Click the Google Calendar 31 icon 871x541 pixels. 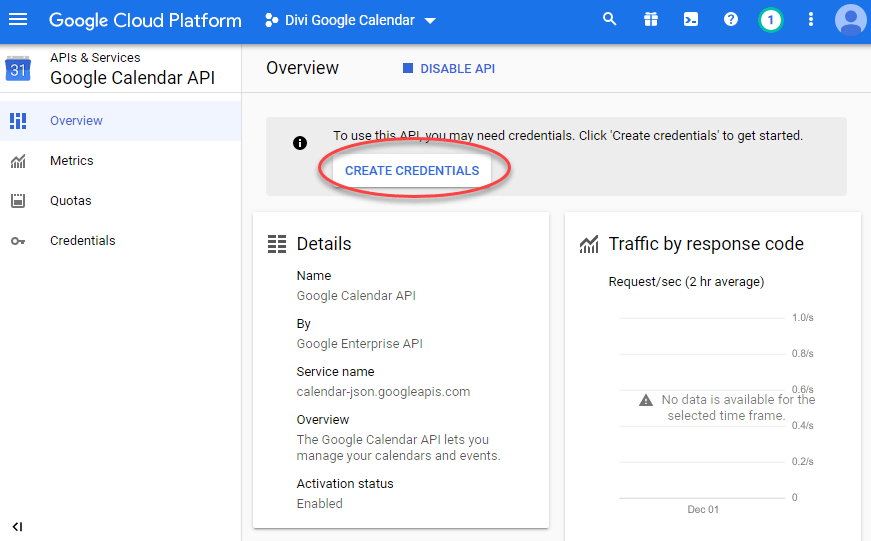click(x=18, y=69)
